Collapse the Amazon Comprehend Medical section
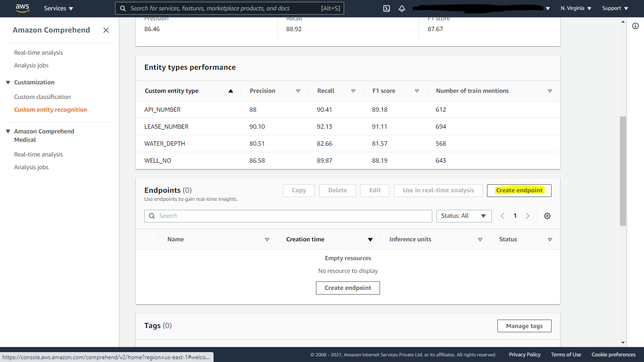This screenshot has height=362, width=644. 8,132
